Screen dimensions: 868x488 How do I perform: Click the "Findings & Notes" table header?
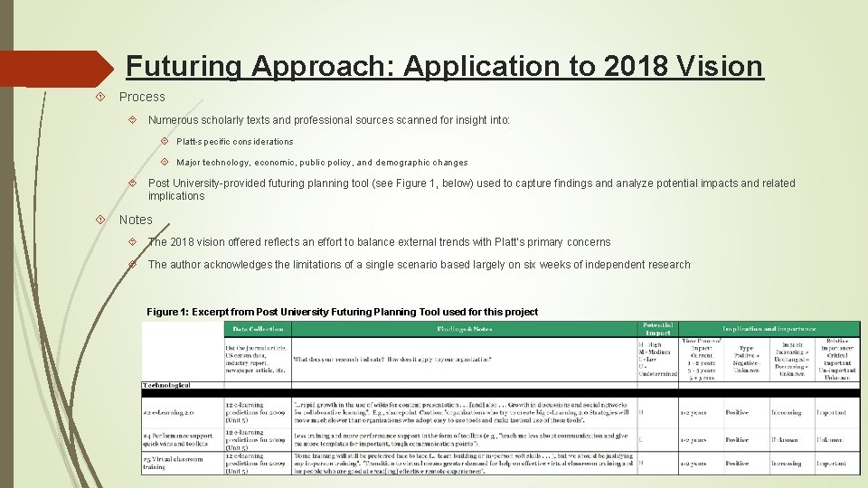[x=464, y=329]
